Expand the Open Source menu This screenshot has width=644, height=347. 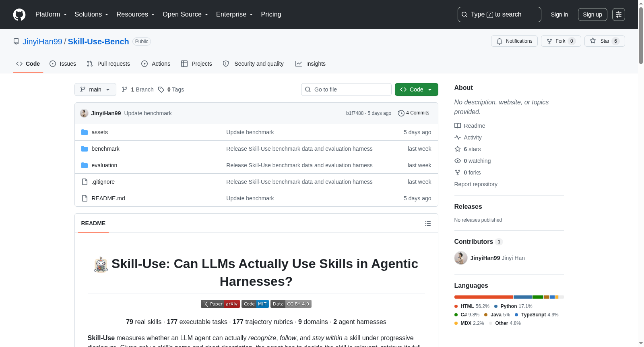click(186, 15)
